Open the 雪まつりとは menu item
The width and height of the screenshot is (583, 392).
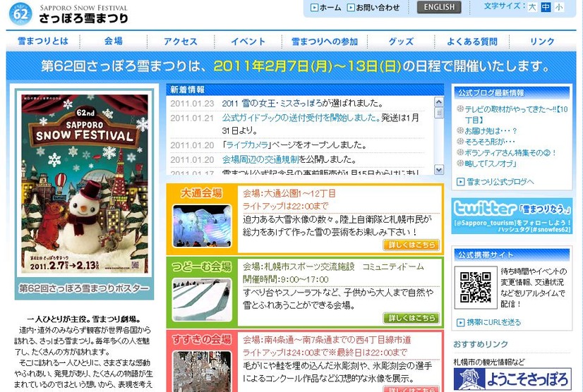(x=43, y=41)
